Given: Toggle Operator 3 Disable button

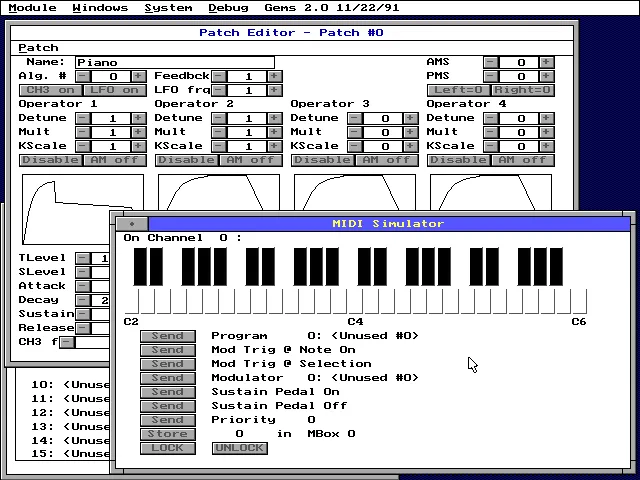Looking at the screenshot, I should pos(323,160).
